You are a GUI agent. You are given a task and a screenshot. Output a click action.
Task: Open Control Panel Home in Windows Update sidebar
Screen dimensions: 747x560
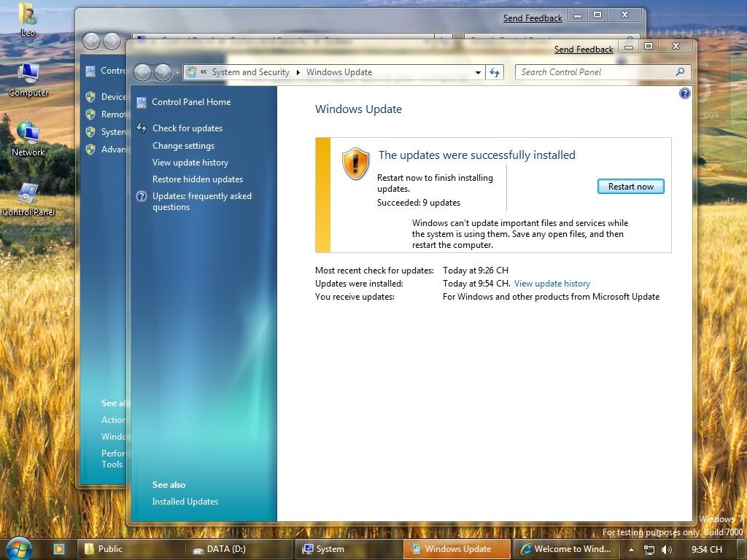191,102
